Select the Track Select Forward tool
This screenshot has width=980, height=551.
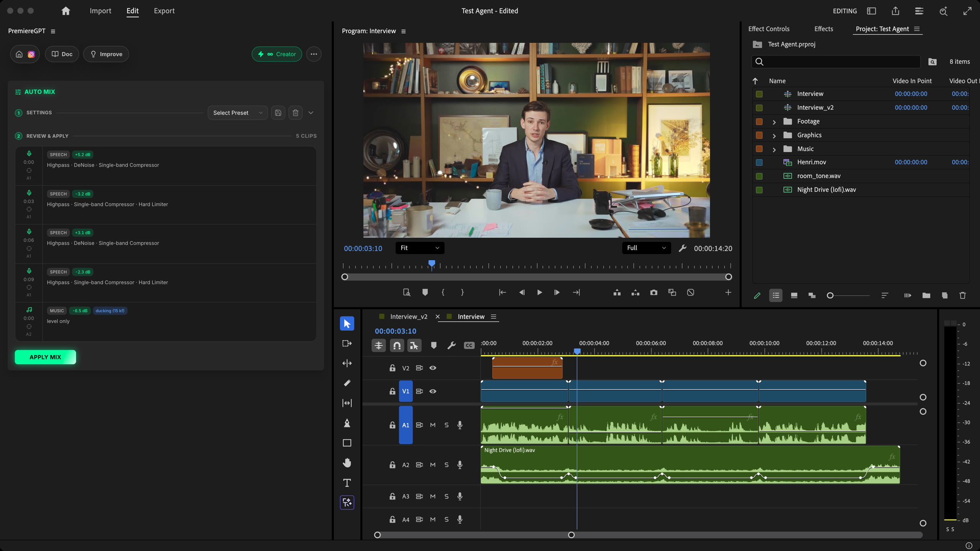point(347,343)
